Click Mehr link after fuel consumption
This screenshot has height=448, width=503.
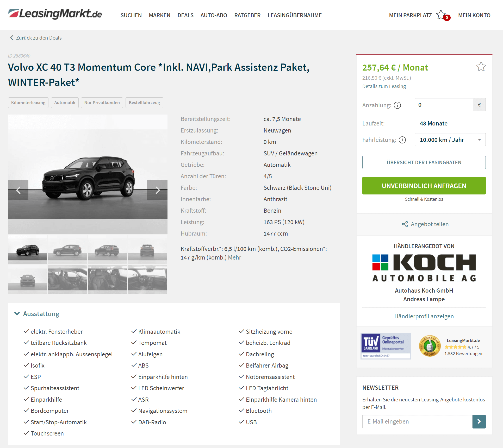(235, 257)
